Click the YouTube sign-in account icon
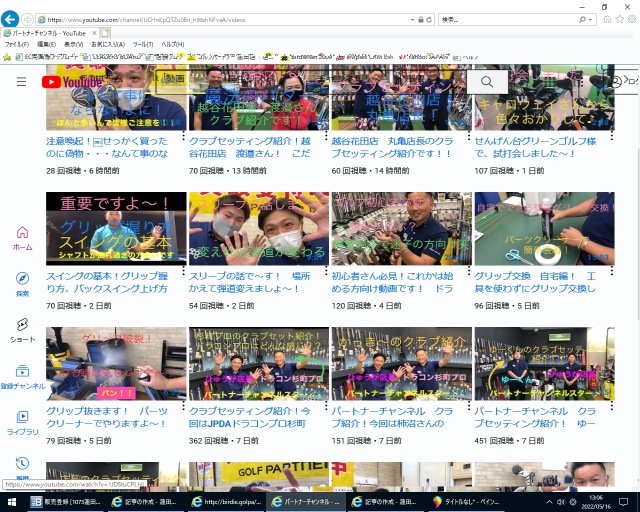The height and width of the screenshot is (512, 640). [616, 82]
